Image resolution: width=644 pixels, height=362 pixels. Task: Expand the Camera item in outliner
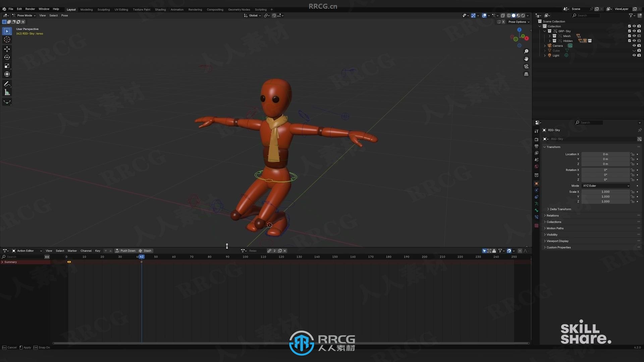point(545,46)
